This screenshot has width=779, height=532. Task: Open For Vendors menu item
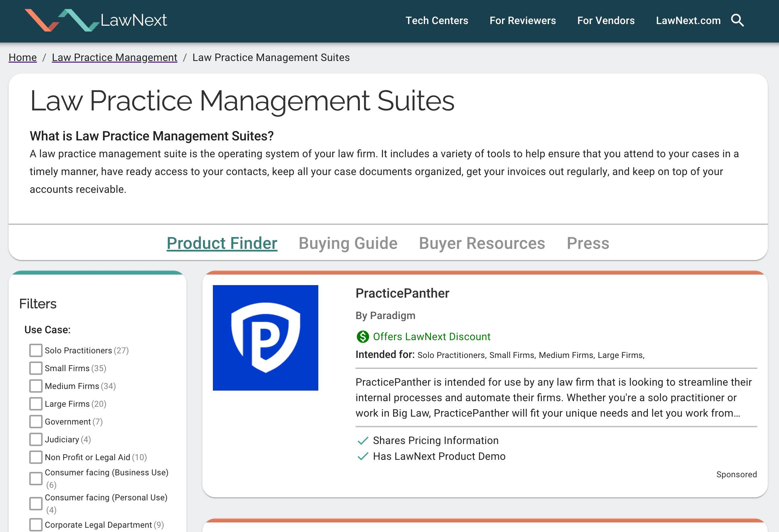[x=606, y=20]
